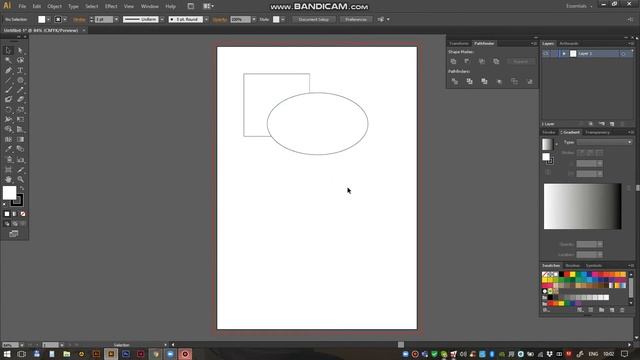Create new sublayer in Layers panel

click(x=601, y=124)
